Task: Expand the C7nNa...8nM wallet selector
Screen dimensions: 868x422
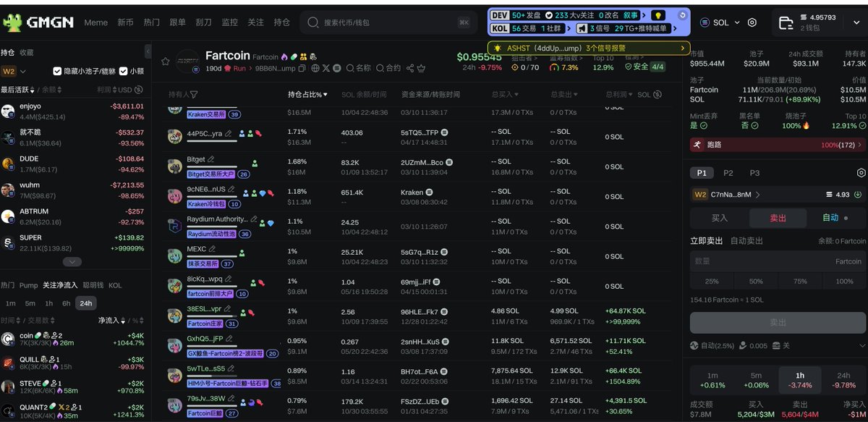Action: (x=727, y=194)
